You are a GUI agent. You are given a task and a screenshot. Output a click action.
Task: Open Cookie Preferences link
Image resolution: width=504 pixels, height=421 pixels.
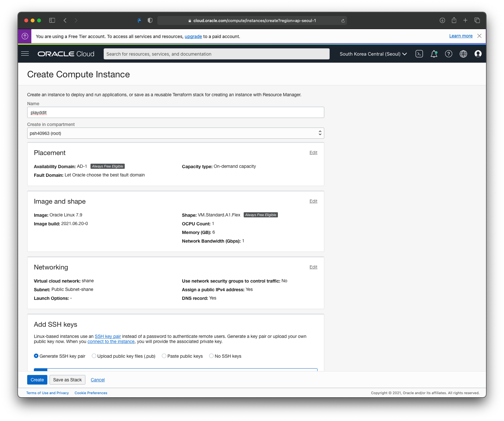(91, 393)
